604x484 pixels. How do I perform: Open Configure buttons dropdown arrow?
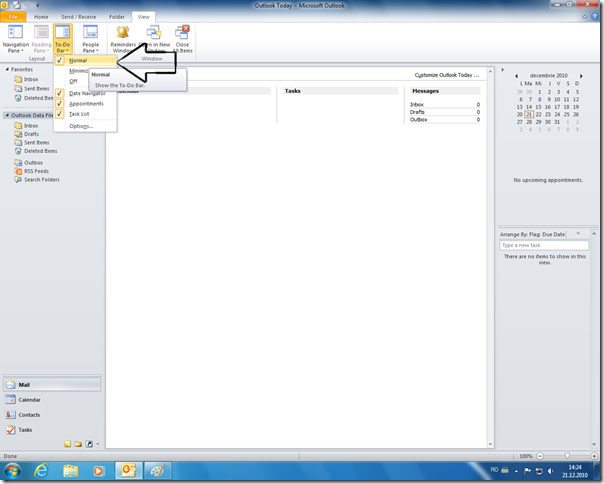pos(97,444)
